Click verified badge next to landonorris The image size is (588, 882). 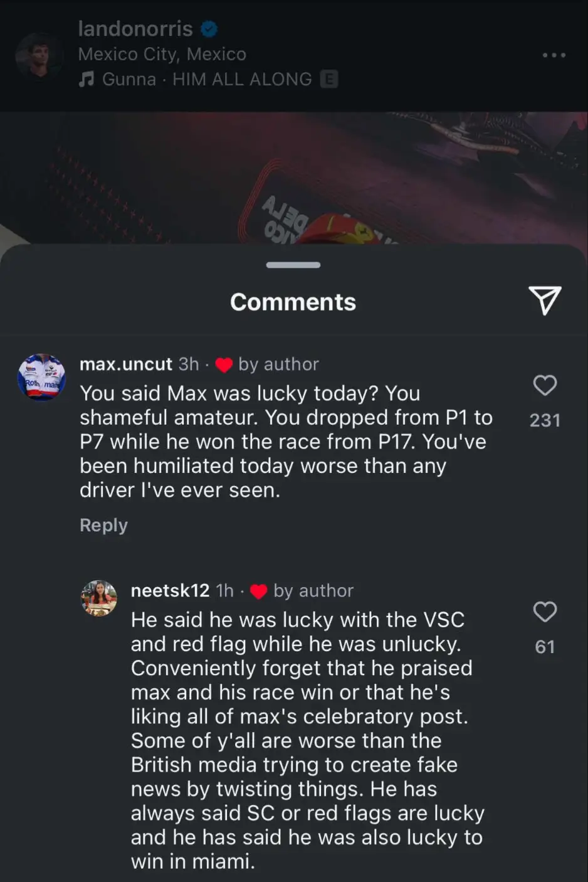(209, 29)
